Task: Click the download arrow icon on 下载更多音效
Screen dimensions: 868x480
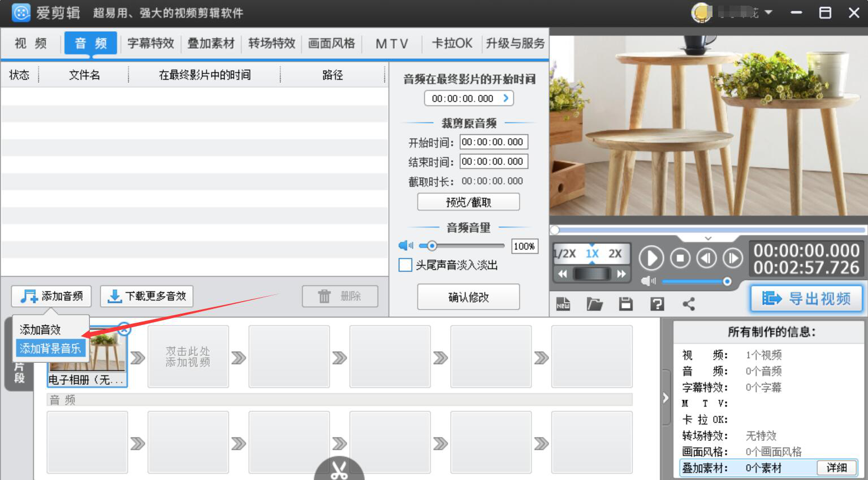Action: point(115,296)
